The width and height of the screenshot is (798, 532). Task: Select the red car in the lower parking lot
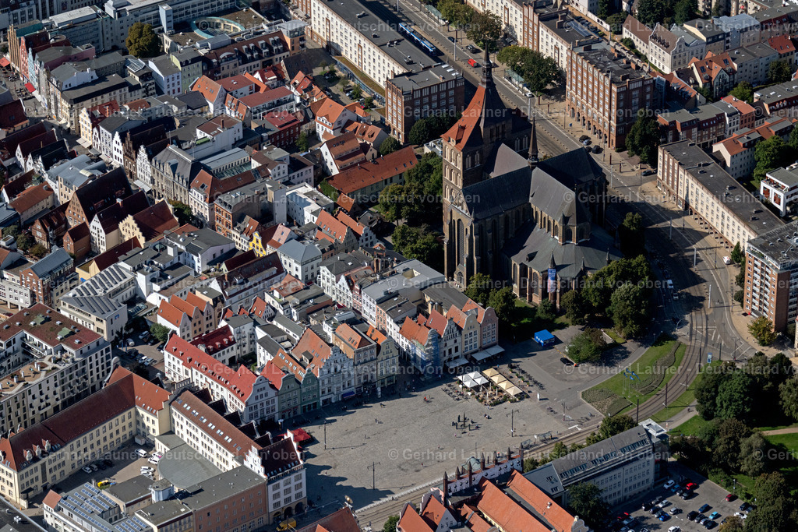(690, 485)
